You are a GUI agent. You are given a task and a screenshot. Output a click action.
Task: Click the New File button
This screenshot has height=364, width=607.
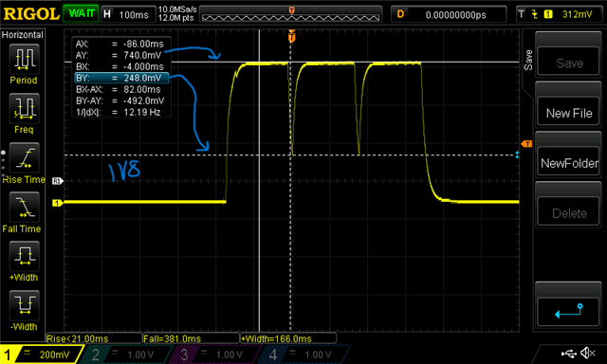(x=569, y=112)
